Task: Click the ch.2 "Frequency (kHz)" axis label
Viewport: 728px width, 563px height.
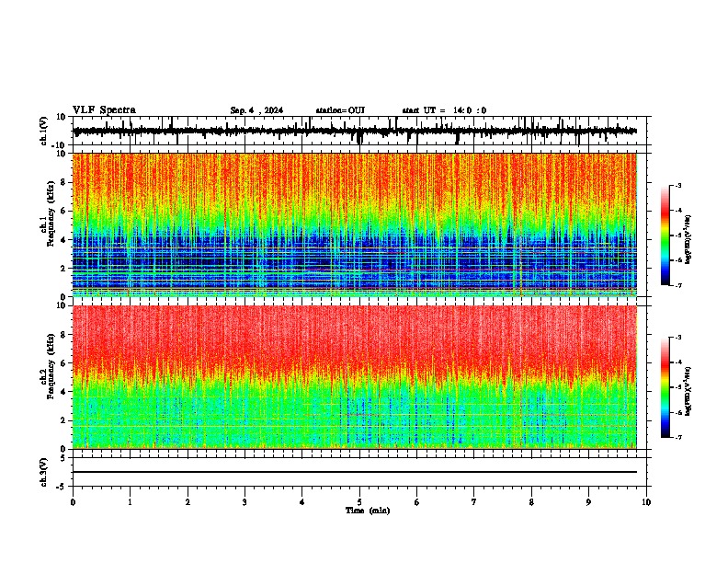Action: click(x=51, y=366)
